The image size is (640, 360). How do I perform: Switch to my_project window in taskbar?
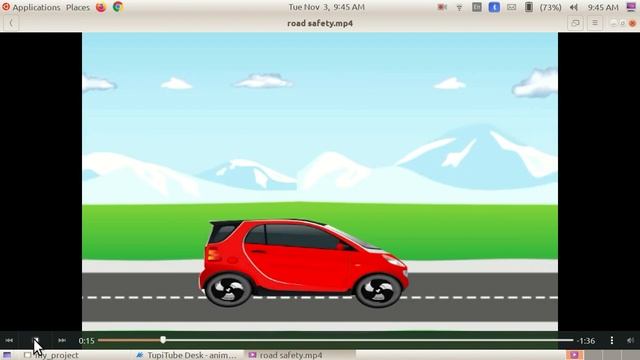[51, 355]
